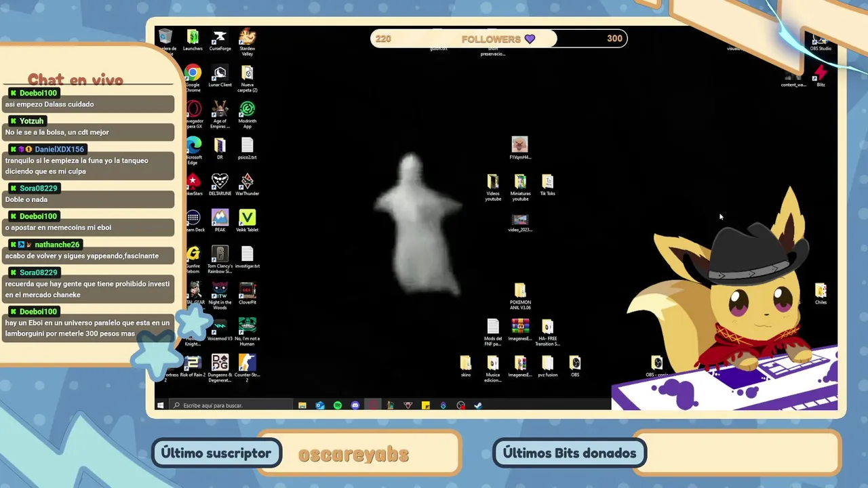Open the Nueva carpeta (2) folder
This screenshot has width=868, height=488.
coord(248,79)
